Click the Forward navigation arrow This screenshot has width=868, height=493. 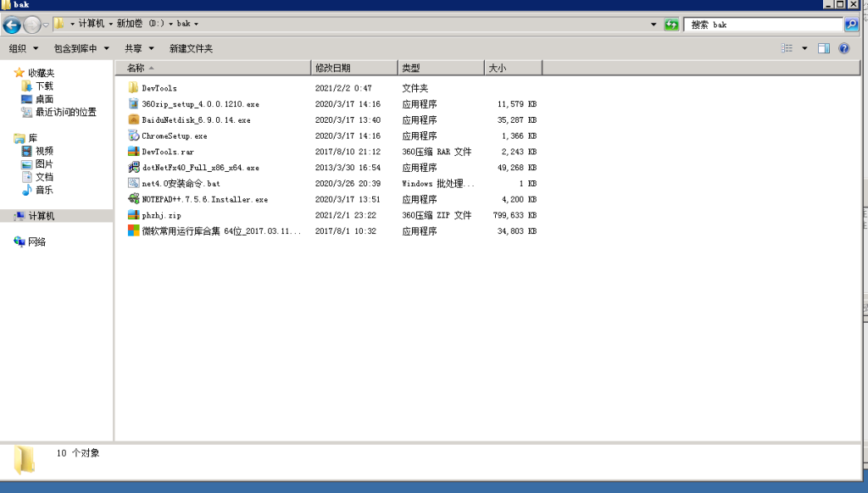pyautogui.click(x=32, y=25)
